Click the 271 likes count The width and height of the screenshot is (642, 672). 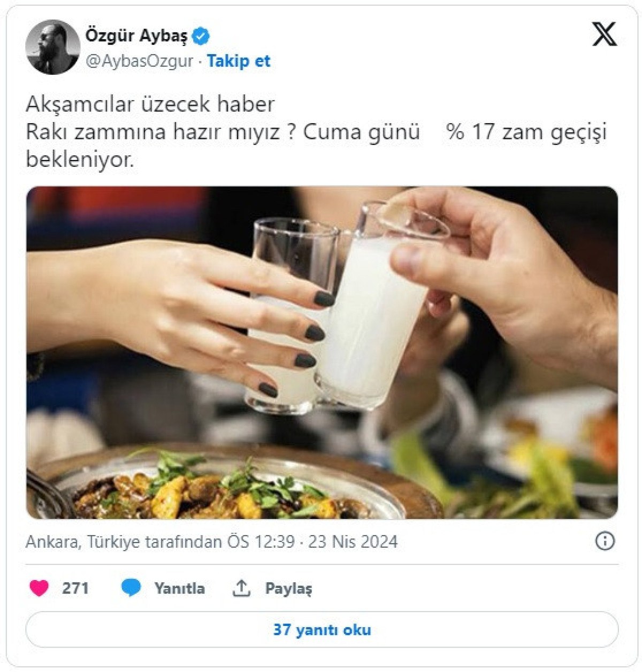75,588
